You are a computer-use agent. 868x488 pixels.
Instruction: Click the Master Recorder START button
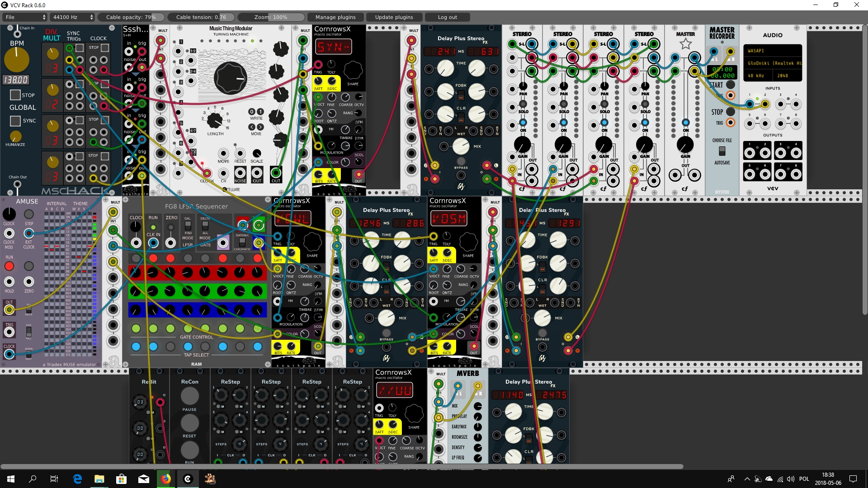(x=730, y=85)
